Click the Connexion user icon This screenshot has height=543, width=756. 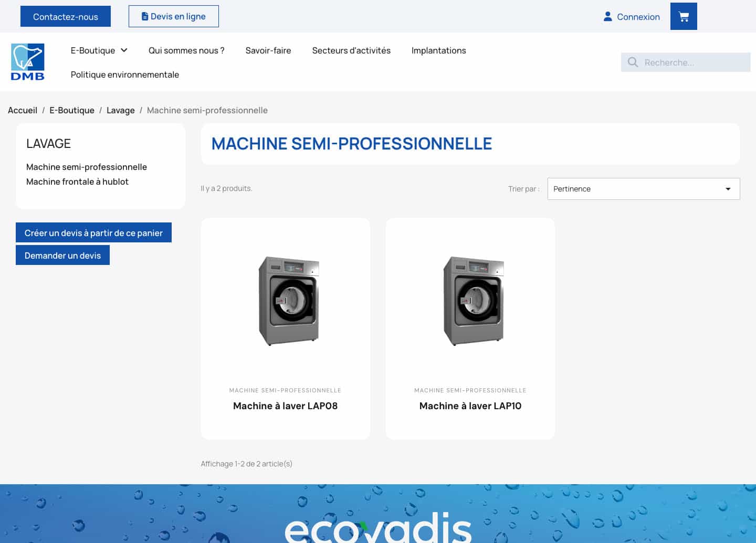[x=608, y=16]
